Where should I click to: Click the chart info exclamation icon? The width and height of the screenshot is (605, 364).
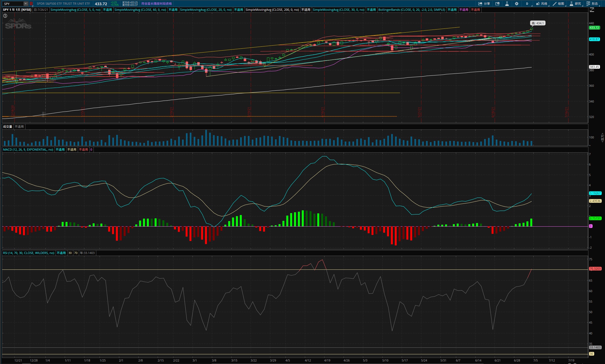[5, 16]
